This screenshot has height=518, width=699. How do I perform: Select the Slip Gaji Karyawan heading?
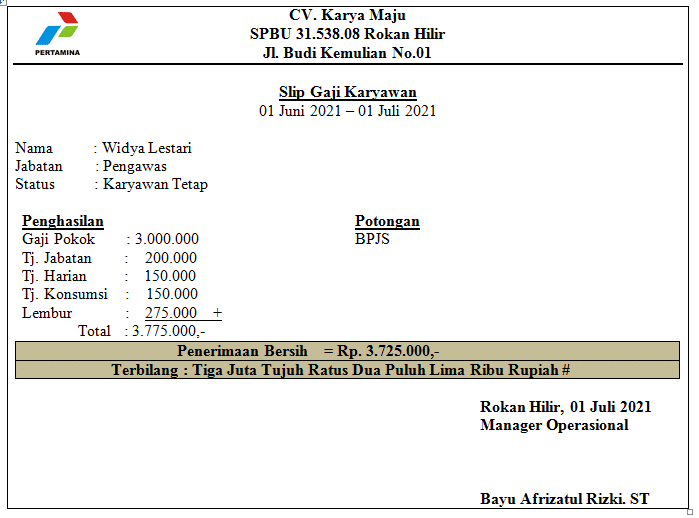click(x=347, y=92)
